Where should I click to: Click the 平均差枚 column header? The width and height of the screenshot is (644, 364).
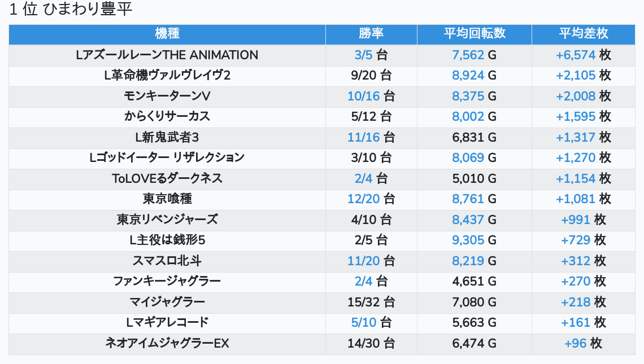click(x=583, y=34)
